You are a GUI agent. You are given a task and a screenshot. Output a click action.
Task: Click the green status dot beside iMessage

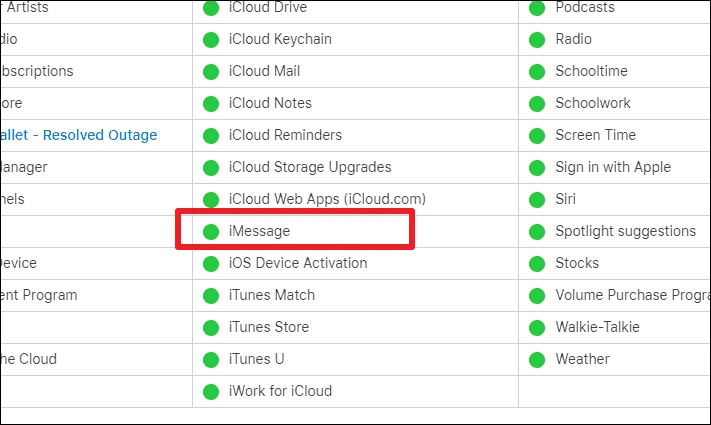211,231
